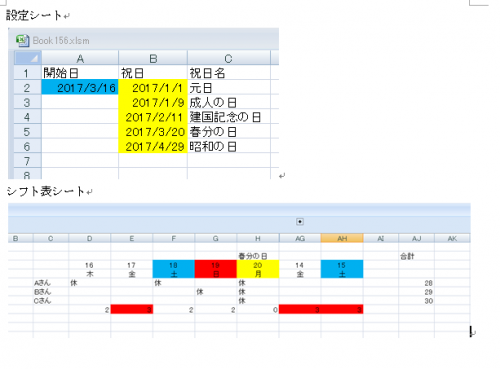Viewport: 500px width, 369px height.
Task: Click Aさん's 休 cell on the 16th
Action: [89, 283]
